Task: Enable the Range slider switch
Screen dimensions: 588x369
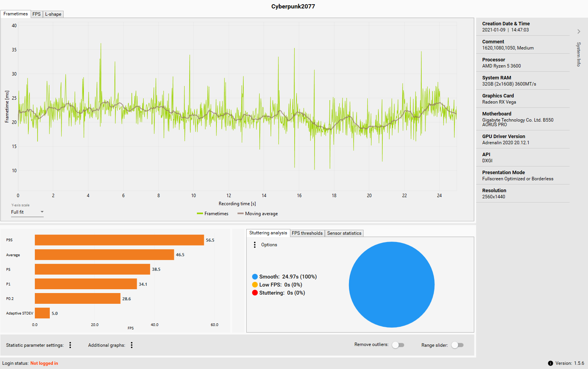Action: [x=457, y=345]
